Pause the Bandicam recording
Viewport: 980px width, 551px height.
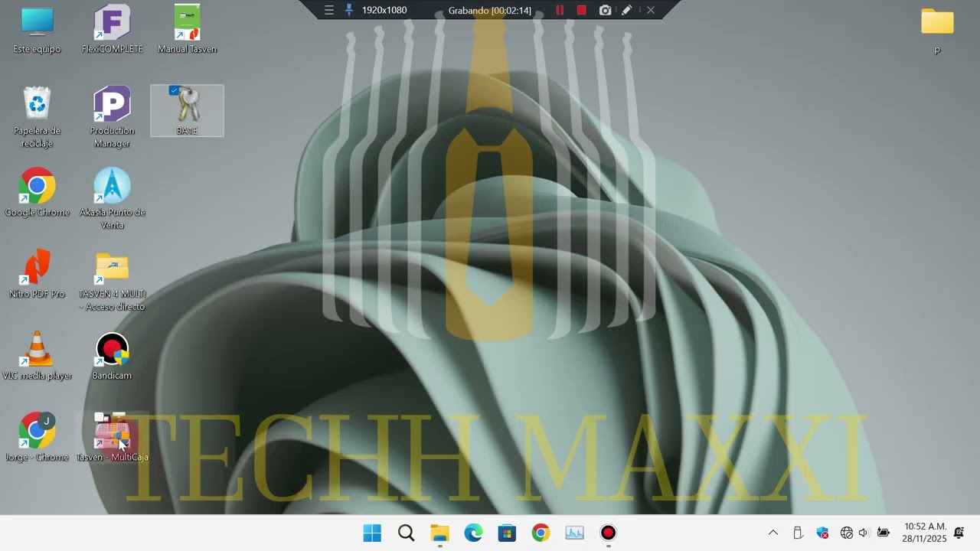click(560, 10)
